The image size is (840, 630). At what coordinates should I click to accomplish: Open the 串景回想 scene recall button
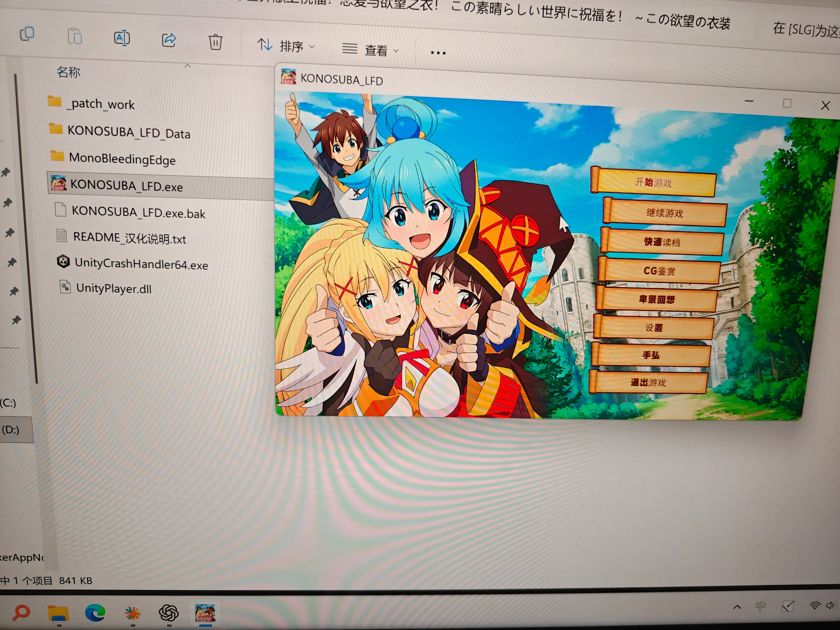coord(657,299)
